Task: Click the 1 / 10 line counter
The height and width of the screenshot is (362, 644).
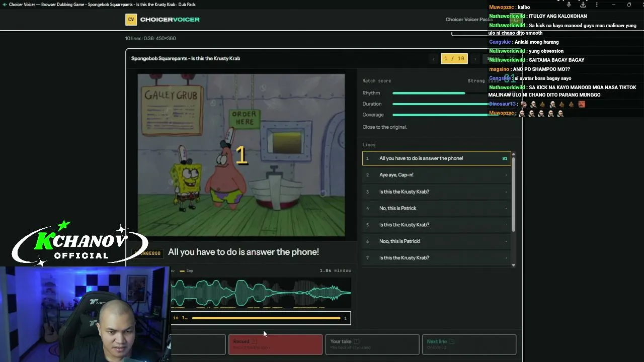Action: click(x=454, y=59)
